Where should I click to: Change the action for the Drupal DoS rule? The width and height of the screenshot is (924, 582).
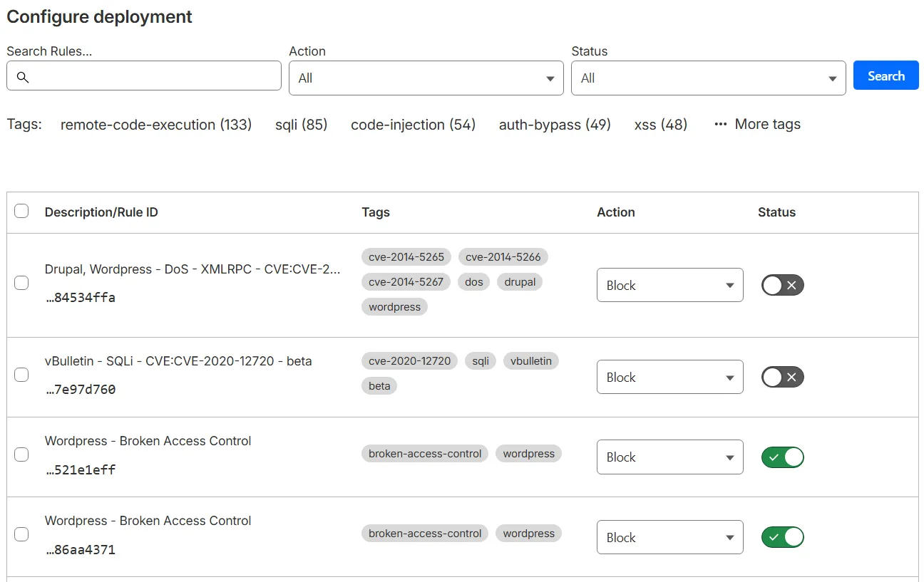[x=669, y=284]
